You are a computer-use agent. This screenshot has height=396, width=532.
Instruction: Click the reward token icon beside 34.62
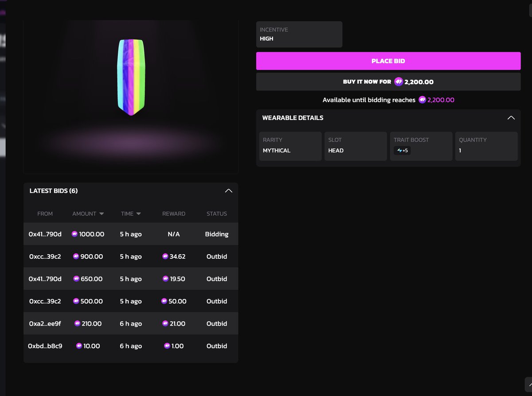(x=165, y=256)
